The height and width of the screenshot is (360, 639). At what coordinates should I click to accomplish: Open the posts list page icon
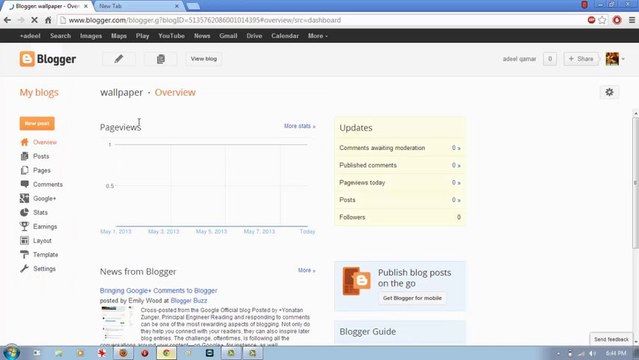(x=161, y=59)
